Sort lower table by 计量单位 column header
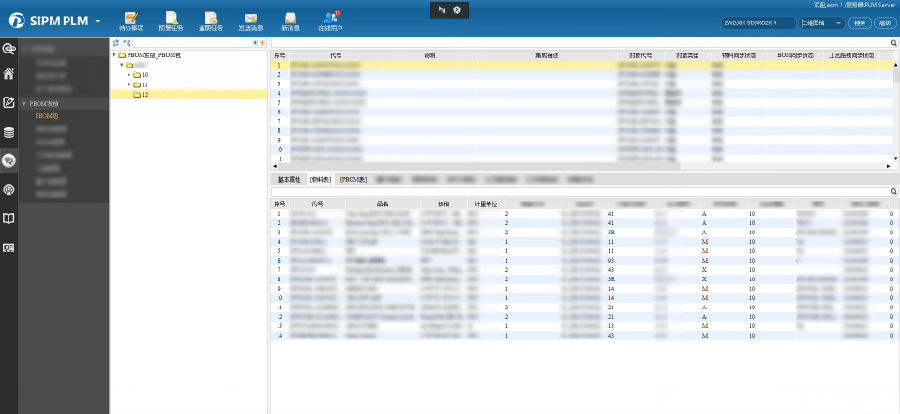The height and width of the screenshot is (414, 900). tap(486, 204)
